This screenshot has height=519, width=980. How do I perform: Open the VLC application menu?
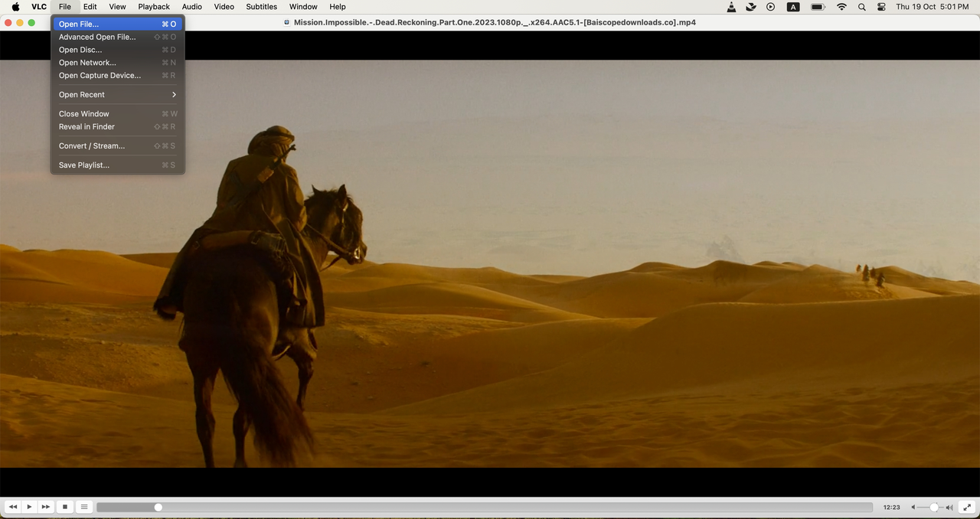coord(39,7)
